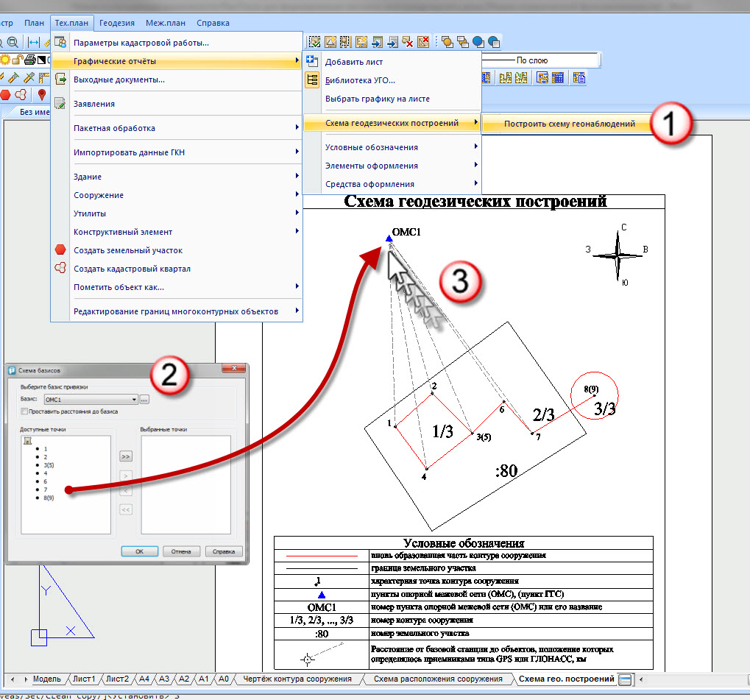
Task: Open the Меж.план menu
Action: point(166,23)
